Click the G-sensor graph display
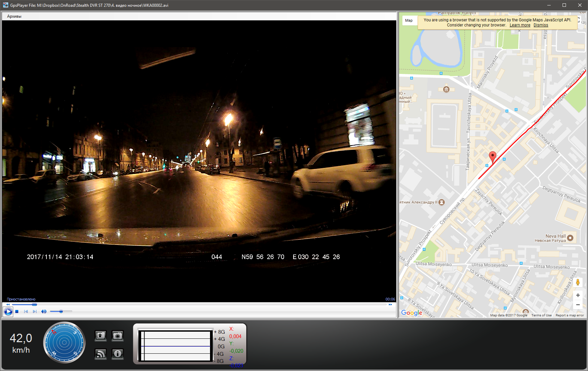The width and height of the screenshot is (588, 371). coord(176,346)
